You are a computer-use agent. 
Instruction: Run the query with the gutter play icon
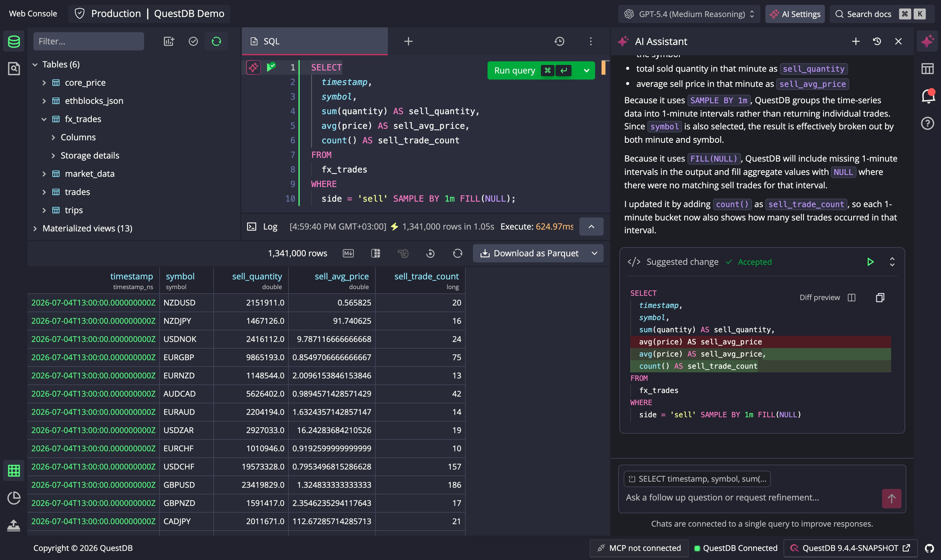click(x=271, y=67)
